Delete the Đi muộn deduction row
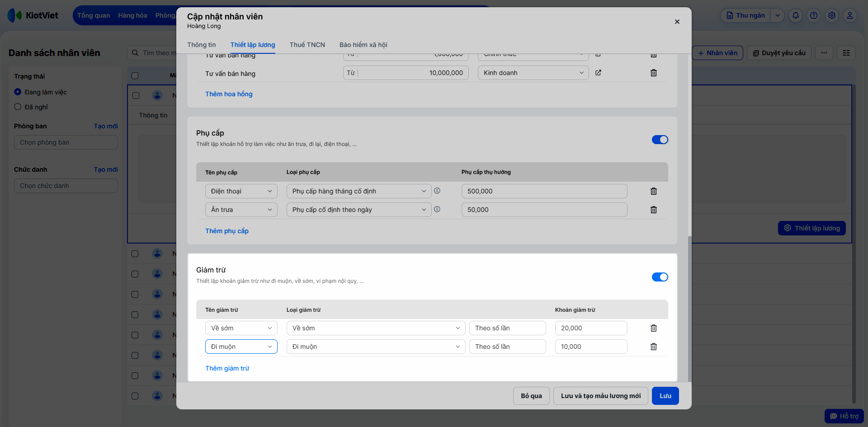868x427 pixels. click(x=654, y=347)
